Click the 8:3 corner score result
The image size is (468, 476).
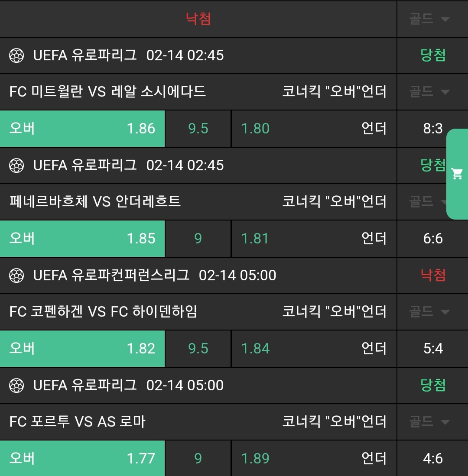(x=432, y=129)
